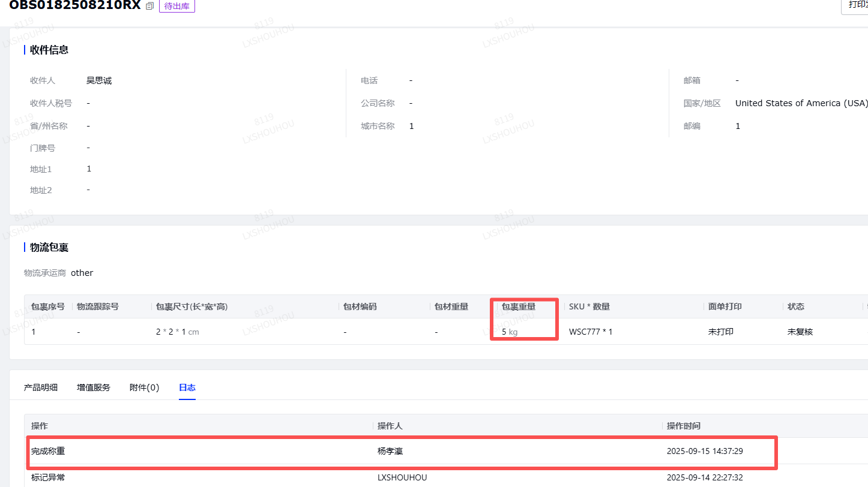Viewport: 868px width, 487px height.
Task: Click the 标记异常 log entry
Action: pos(48,478)
